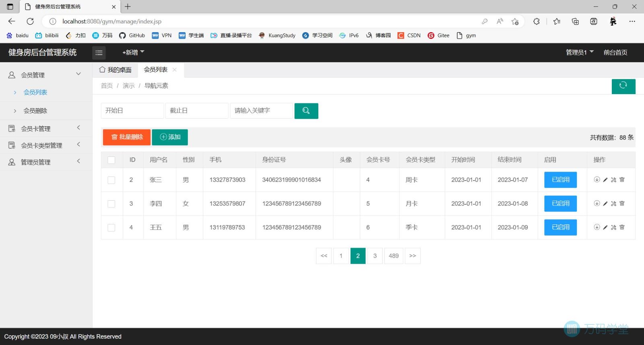Go back with the browser back arrow
Viewport: 644px width, 345px height.
point(12,21)
